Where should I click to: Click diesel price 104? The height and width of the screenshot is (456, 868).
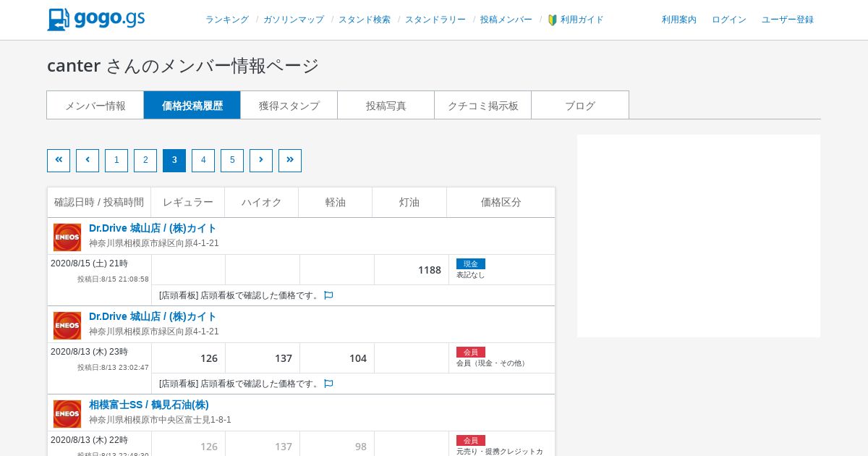pyautogui.click(x=358, y=358)
